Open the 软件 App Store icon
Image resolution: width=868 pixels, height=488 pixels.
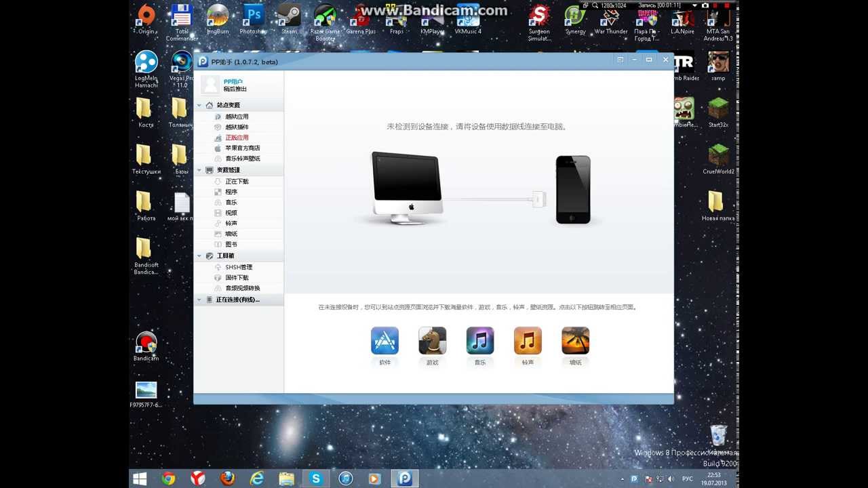[x=384, y=341]
